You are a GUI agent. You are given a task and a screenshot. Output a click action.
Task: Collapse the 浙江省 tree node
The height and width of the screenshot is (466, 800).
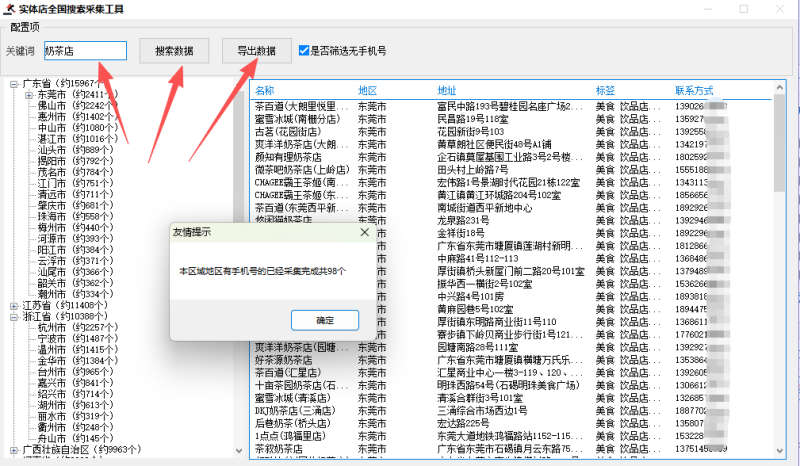(15, 315)
